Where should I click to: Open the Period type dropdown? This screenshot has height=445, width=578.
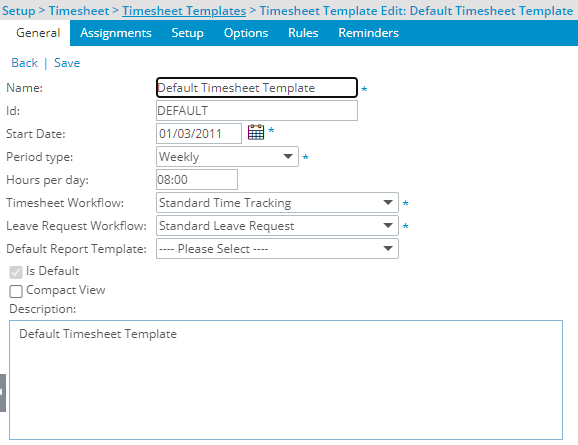point(227,157)
